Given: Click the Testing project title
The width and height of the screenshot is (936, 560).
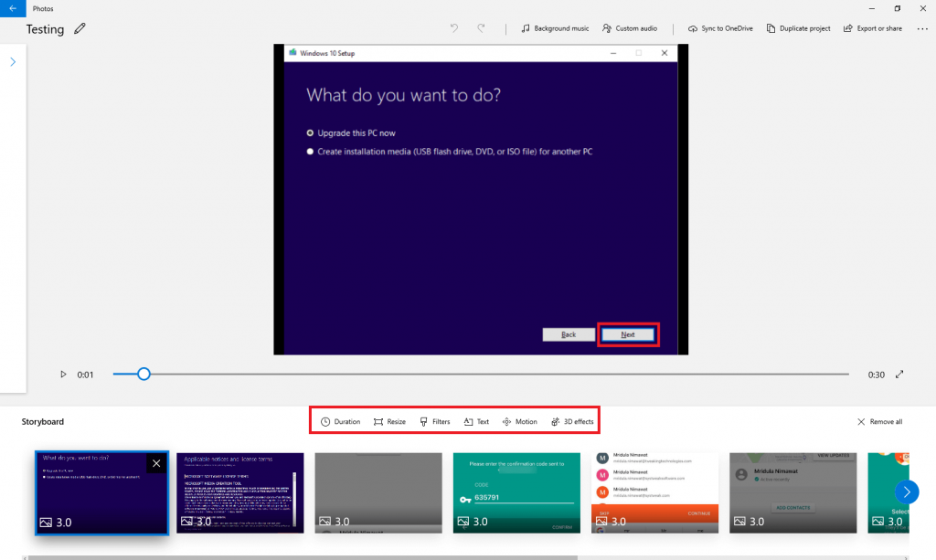Looking at the screenshot, I should click(x=45, y=29).
